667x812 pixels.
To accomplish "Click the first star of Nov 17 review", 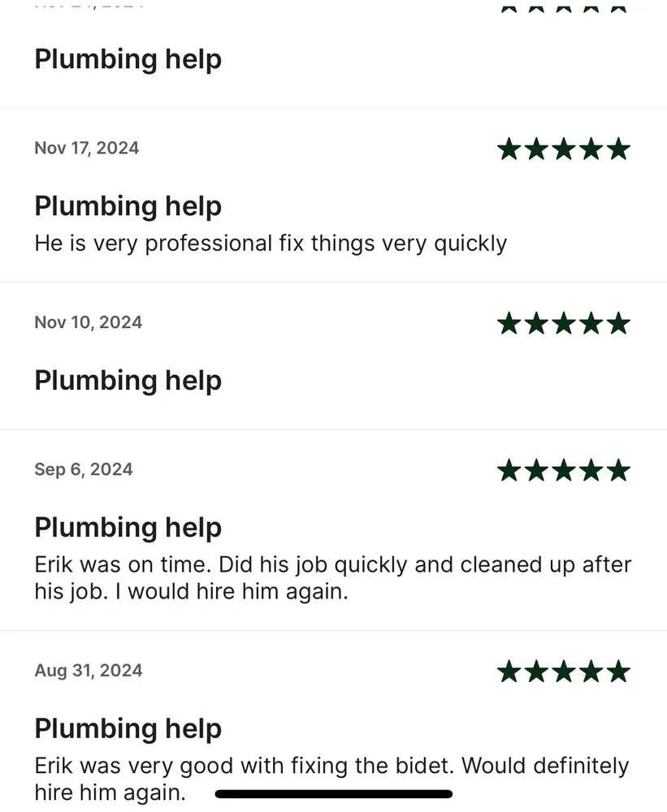I will (509, 149).
